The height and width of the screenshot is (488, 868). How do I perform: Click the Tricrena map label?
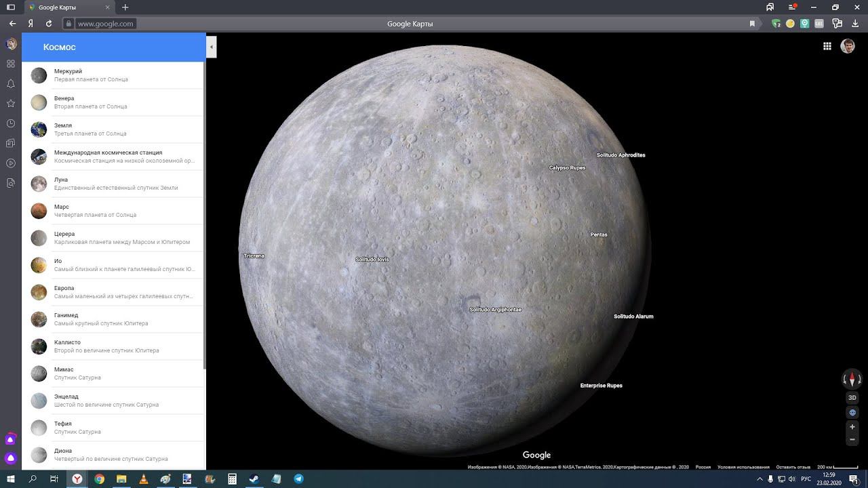click(x=254, y=256)
